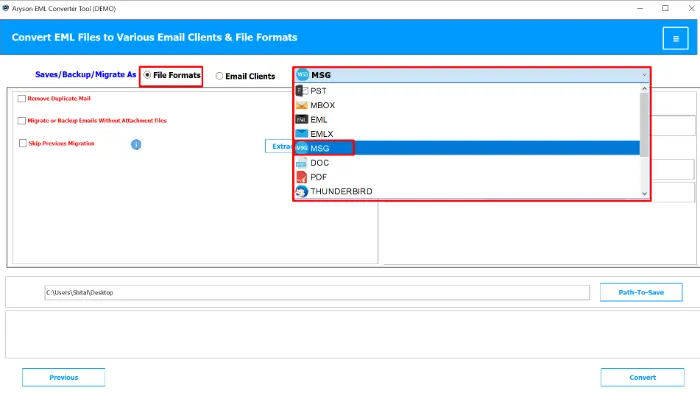Click the DOC document icon
The image size is (700, 396).
pos(301,163)
